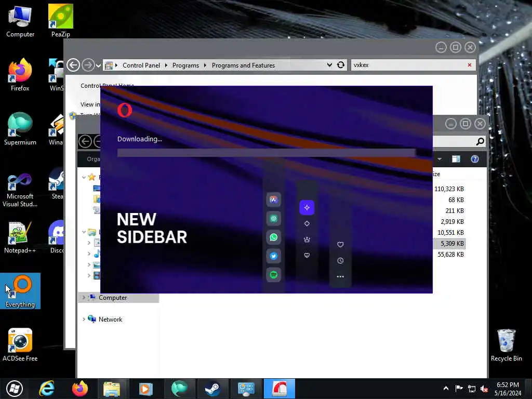Select Network in the navigation pane

point(110,320)
